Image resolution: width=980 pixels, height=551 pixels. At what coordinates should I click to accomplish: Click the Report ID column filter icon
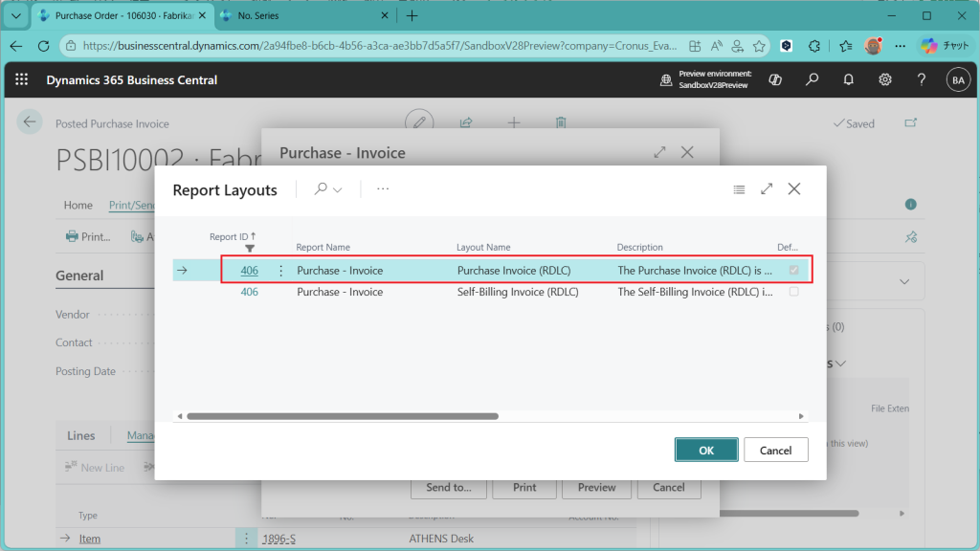pos(250,249)
